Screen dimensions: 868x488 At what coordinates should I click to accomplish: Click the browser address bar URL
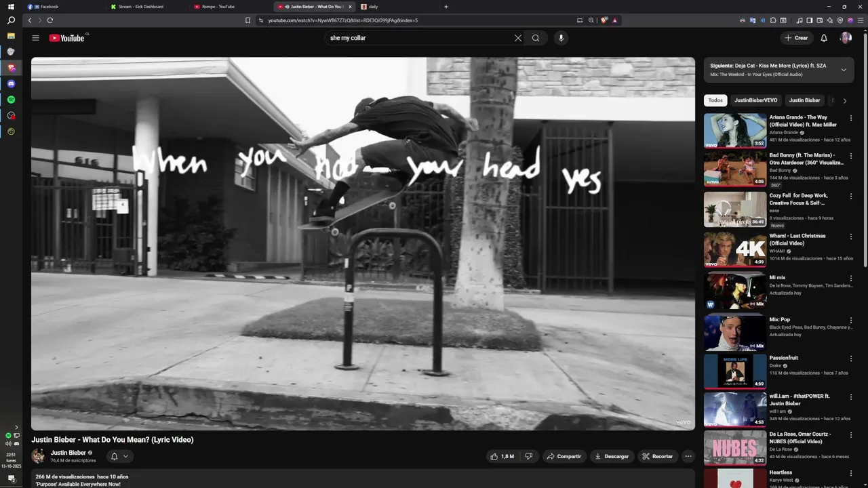(x=342, y=20)
